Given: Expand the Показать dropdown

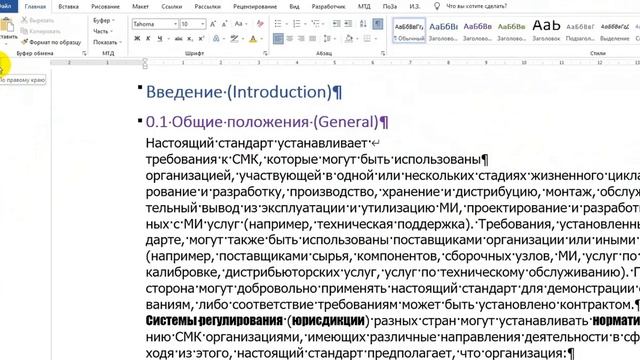Looking at the screenshot, I should pyautogui.click(x=107, y=42).
